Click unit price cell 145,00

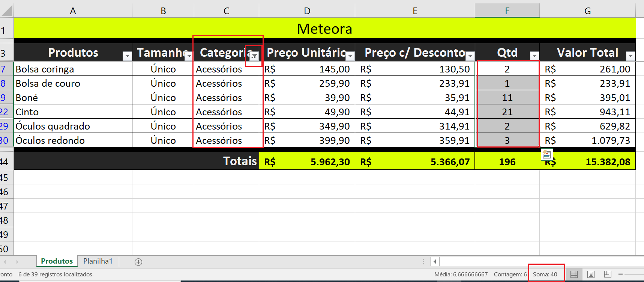pos(307,69)
